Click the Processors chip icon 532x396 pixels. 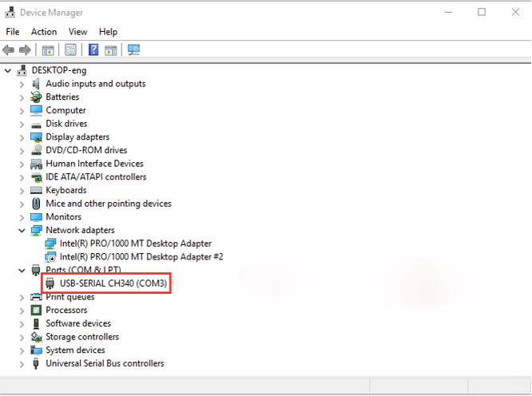[x=36, y=310]
